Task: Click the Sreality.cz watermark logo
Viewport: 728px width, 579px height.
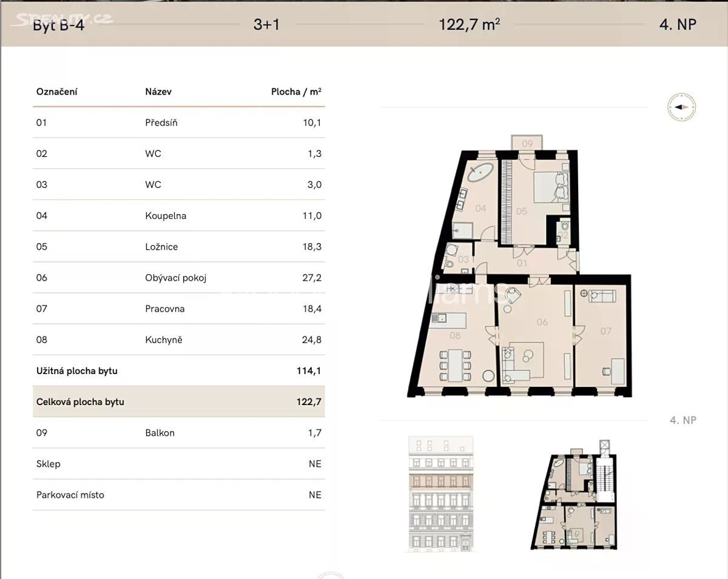Action: click(64, 19)
